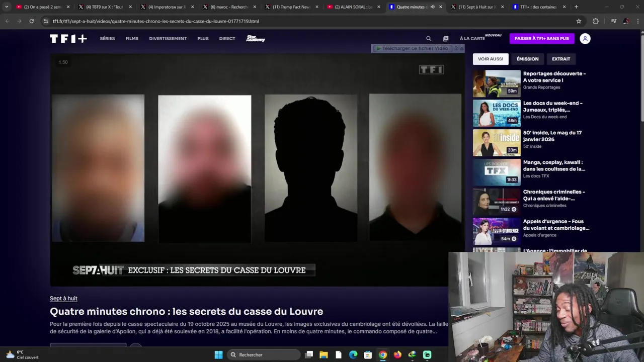Open Chrome media controls icon

(613, 21)
